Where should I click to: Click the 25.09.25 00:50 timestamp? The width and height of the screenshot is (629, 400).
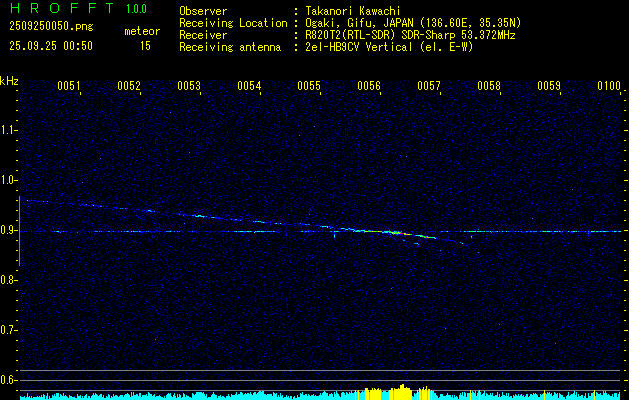(51, 46)
